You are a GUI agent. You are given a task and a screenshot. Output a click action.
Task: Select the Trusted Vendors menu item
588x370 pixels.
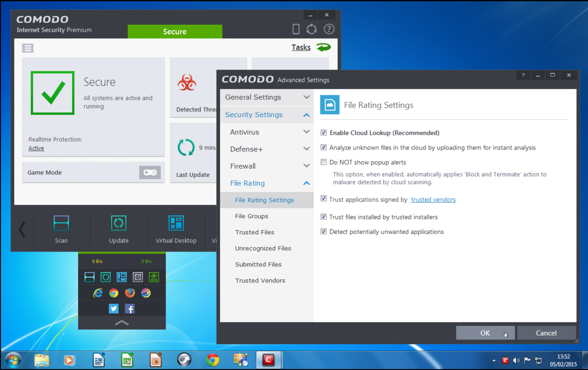coord(260,280)
